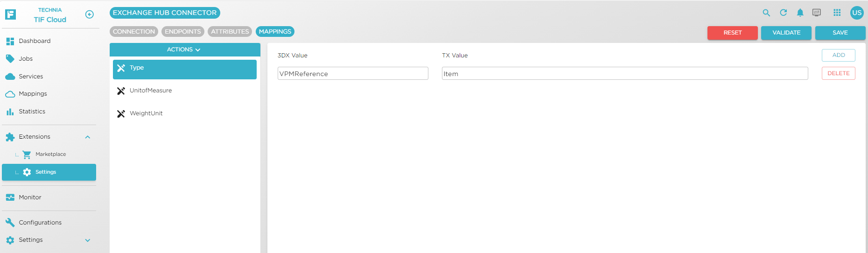868x253 pixels.
Task: Switch to the ENDPOINTS tab
Action: tap(182, 32)
